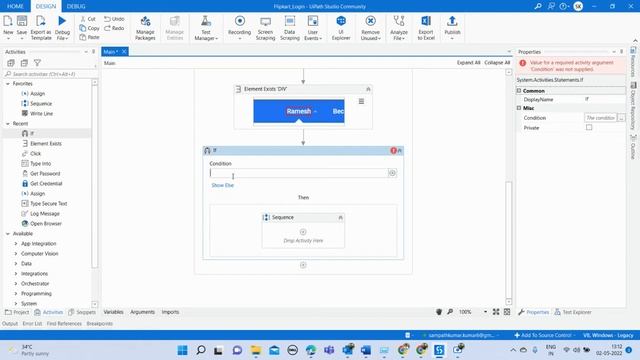Run Debug File play icon
The height and width of the screenshot is (360, 640).
click(62, 21)
